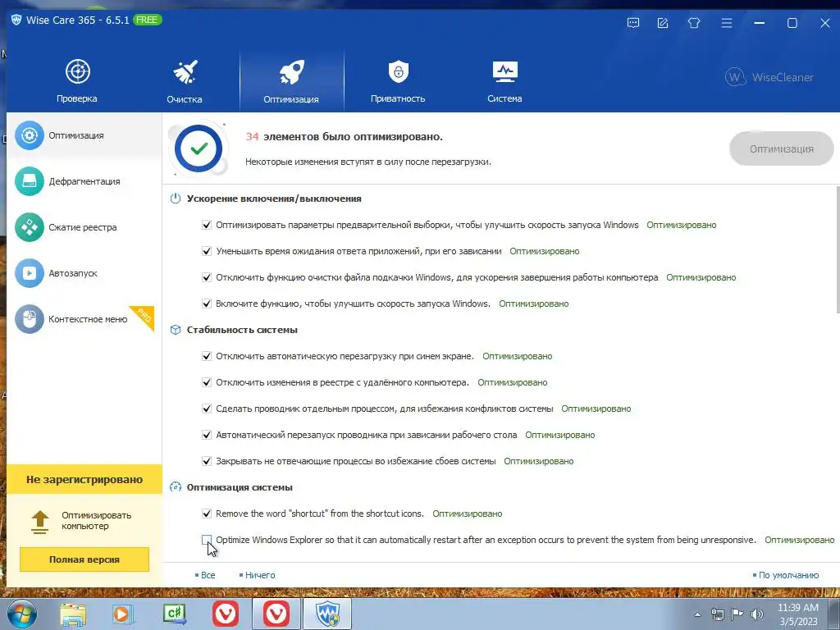Select the Оптимизация rocket icon tab
This screenshot has height=630, width=840.
click(x=291, y=81)
